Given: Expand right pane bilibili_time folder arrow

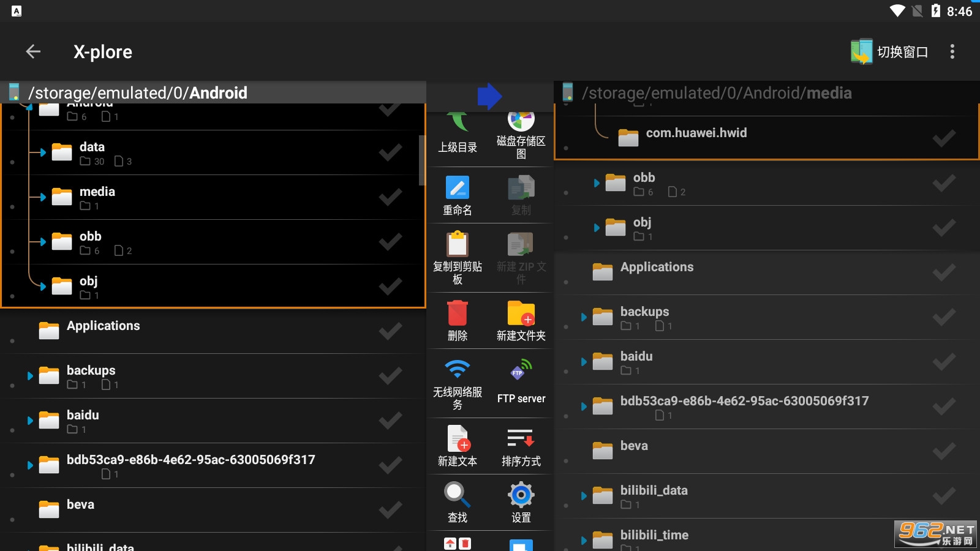Looking at the screenshot, I should 584,541.
